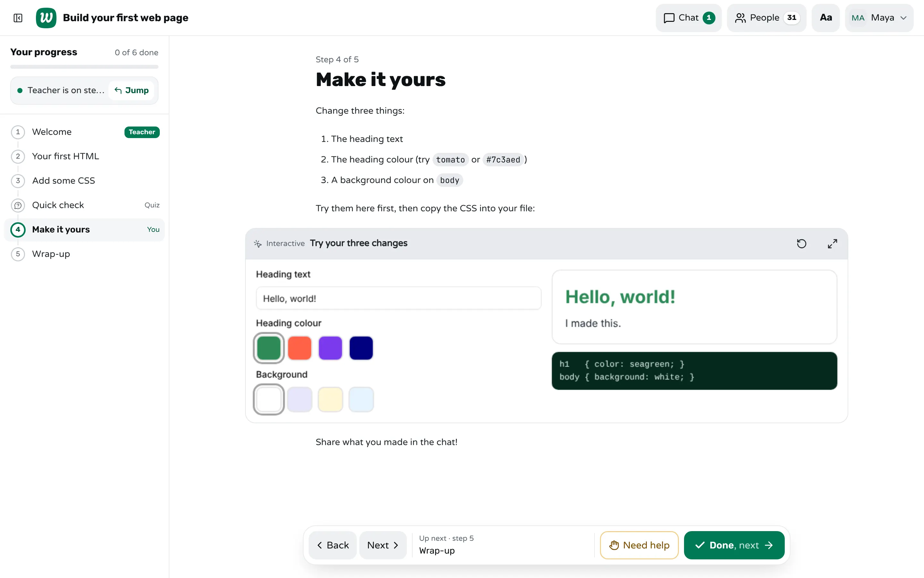
Task: Expand the Maya account menu
Action: pyautogui.click(x=879, y=18)
